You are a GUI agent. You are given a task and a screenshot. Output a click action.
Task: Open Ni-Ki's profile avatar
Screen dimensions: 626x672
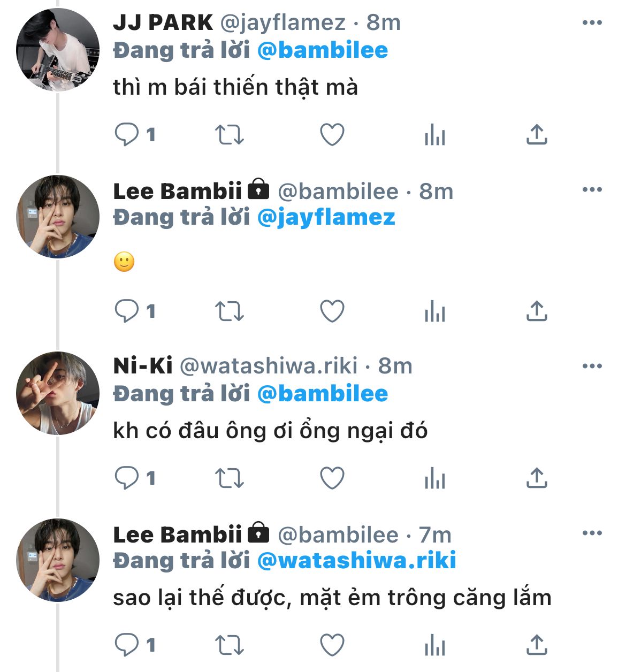(58, 393)
